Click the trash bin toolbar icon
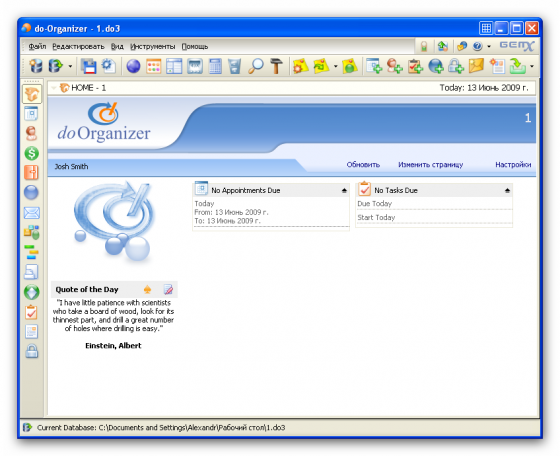Image resolution: width=560 pixels, height=456 pixels. 234,66
